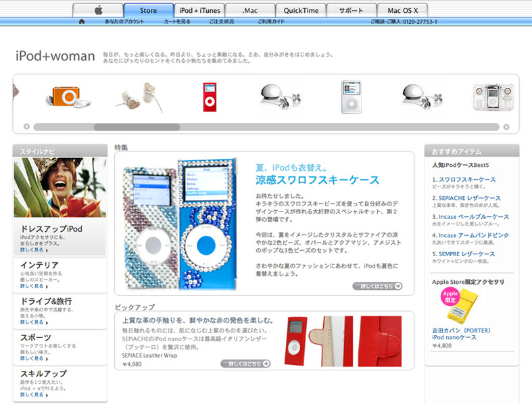Open the ご注文状況 link
This screenshot has height=419, width=532.
[x=221, y=22]
